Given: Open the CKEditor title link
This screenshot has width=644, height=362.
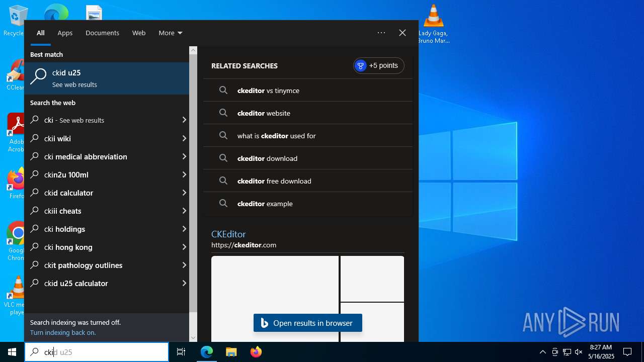Looking at the screenshot, I should (x=228, y=234).
